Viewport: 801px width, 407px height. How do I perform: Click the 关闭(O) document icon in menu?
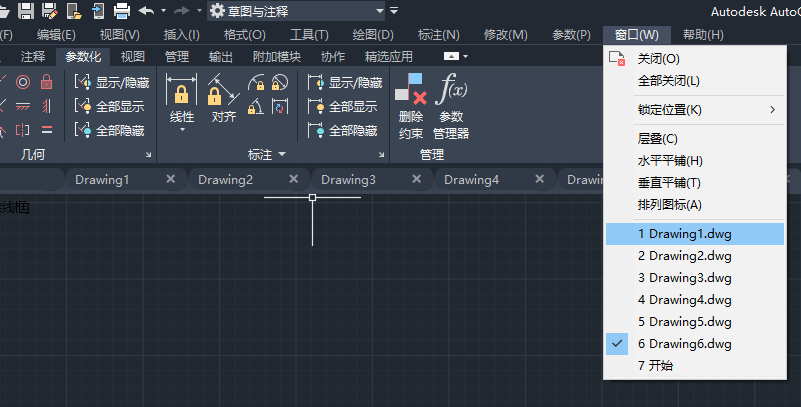pyautogui.click(x=617, y=58)
